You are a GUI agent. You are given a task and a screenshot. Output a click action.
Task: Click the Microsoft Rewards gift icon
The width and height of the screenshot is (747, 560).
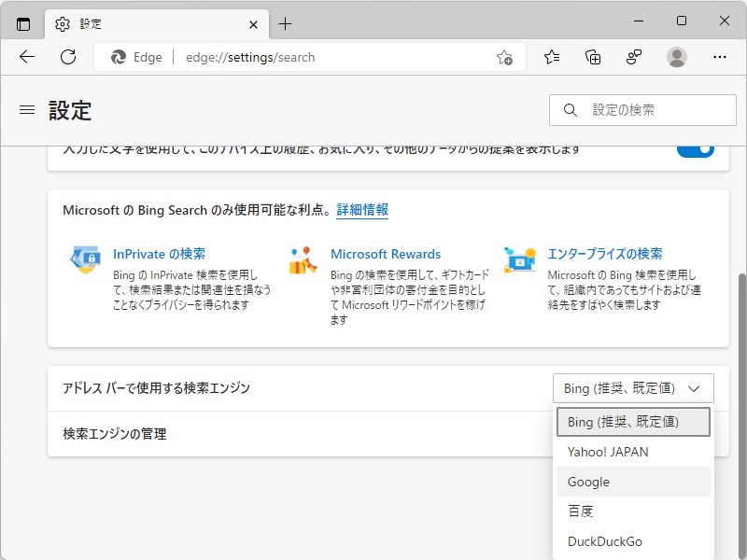click(x=301, y=259)
